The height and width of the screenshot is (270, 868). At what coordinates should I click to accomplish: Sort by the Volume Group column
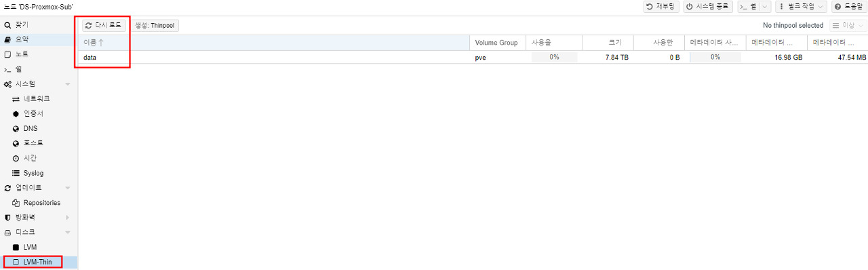point(498,43)
